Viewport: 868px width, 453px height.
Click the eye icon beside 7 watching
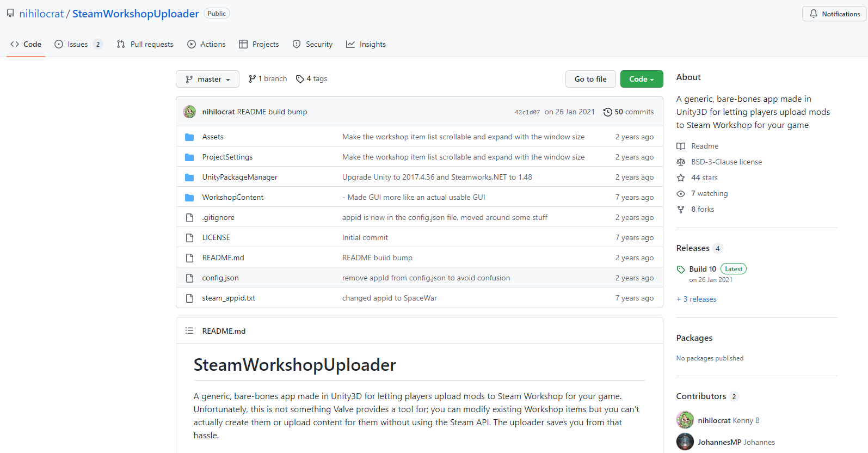681,193
